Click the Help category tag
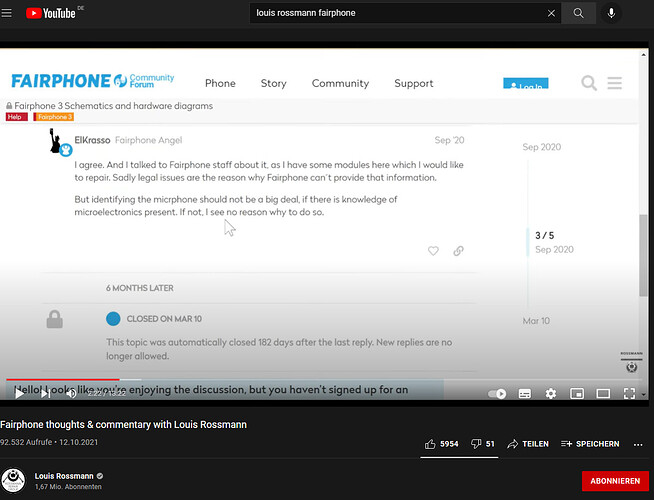The width and height of the screenshot is (654, 500). 17,117
